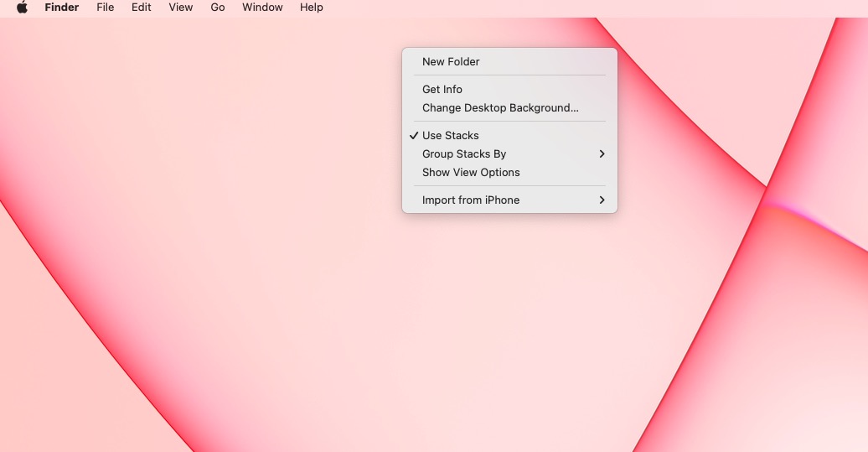Open the Finder menu in menu bar

(62, 8)
